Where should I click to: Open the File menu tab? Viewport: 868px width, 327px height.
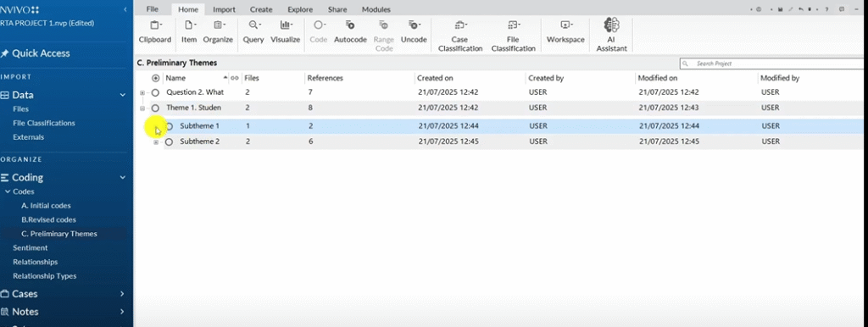point(153,9)
